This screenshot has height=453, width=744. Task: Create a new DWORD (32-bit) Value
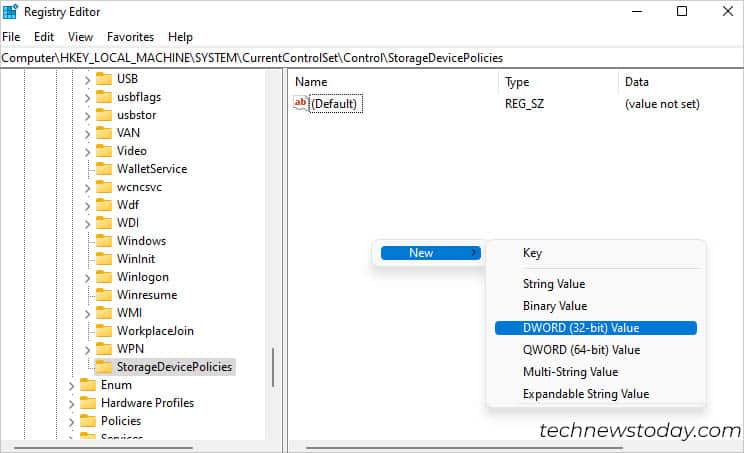(596, 328)
